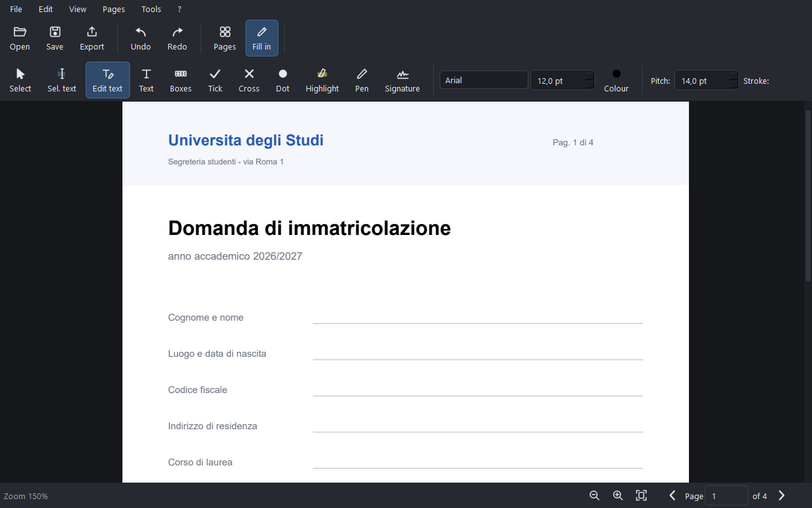Select the Tick mark tool
The image size is (812, 508).
(215, 80)
